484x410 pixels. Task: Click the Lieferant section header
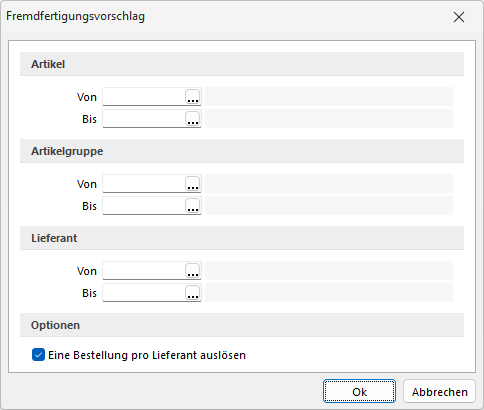pyautogui.click(x=242, y=238)
